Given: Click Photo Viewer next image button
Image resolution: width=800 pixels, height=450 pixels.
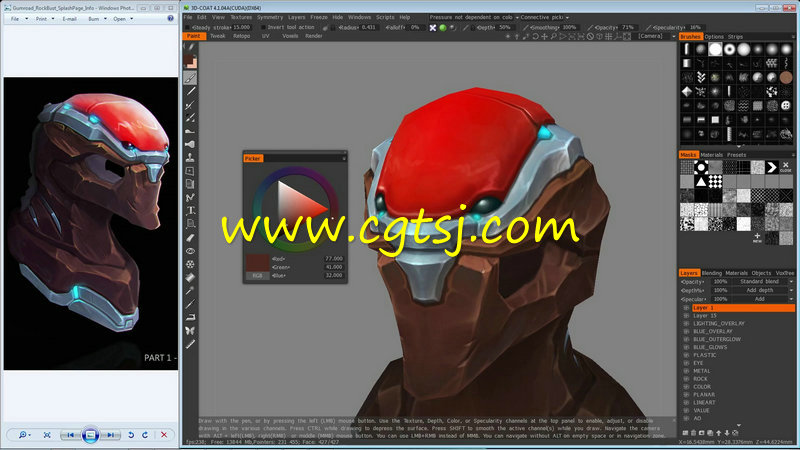Looking at the screenshot, I should [110, 435].
